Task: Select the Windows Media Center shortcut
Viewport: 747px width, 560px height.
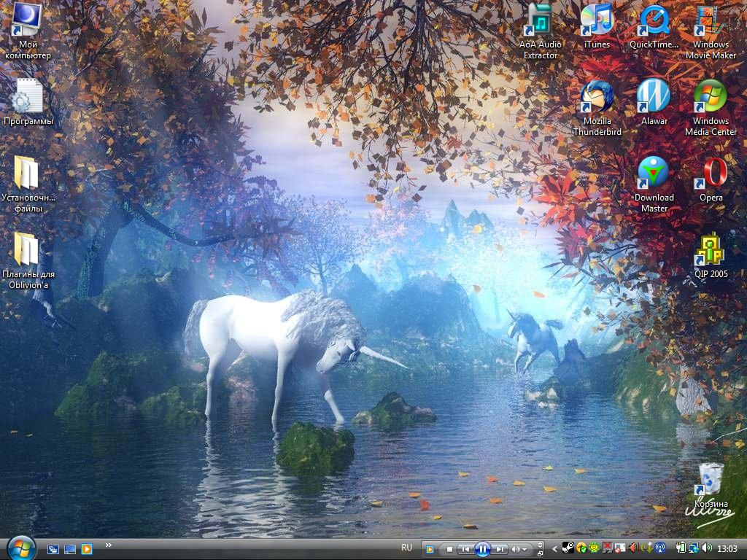Action: point(711,108)
